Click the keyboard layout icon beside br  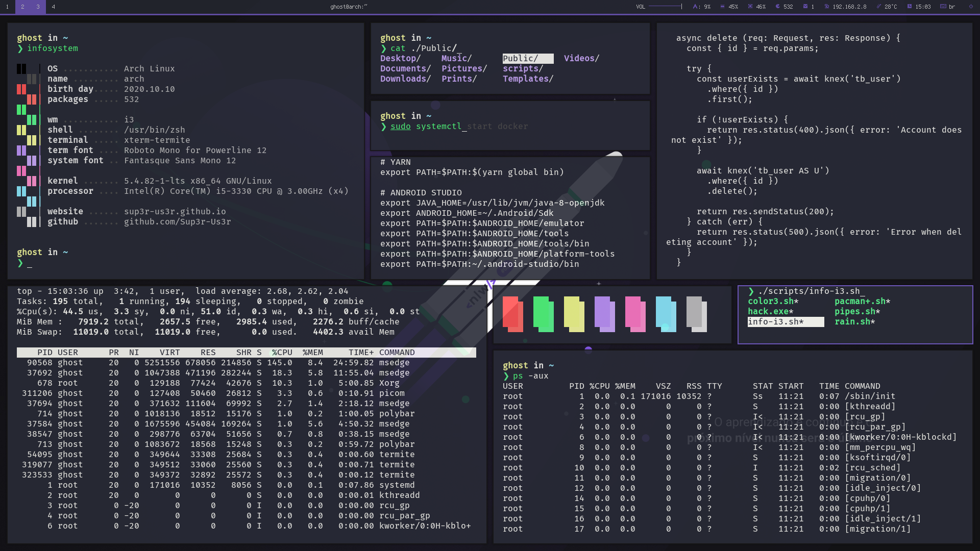coord(943,7)
